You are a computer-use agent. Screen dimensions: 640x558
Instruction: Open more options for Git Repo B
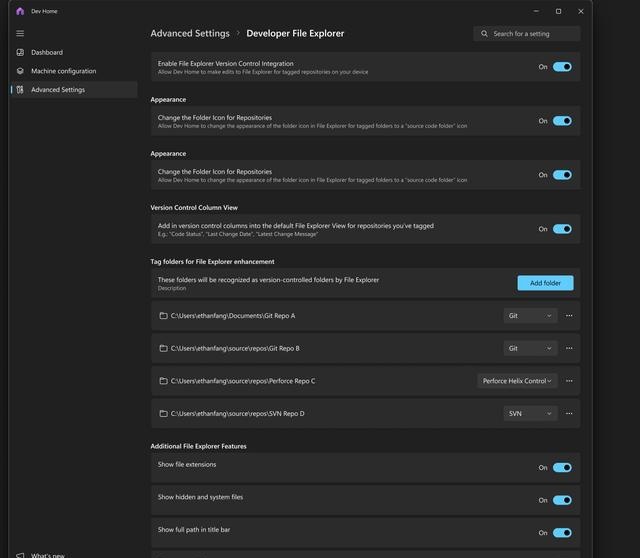coord(569,348)
